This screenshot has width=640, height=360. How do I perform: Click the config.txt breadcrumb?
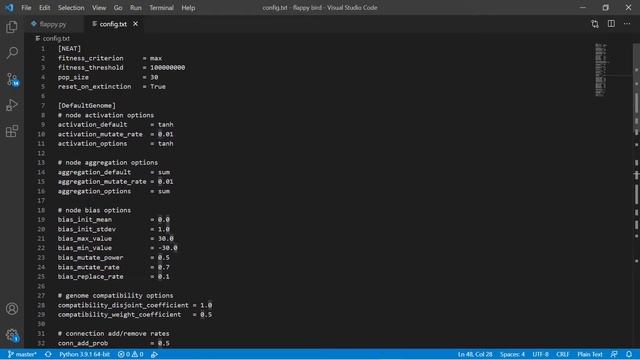[56, 38]
